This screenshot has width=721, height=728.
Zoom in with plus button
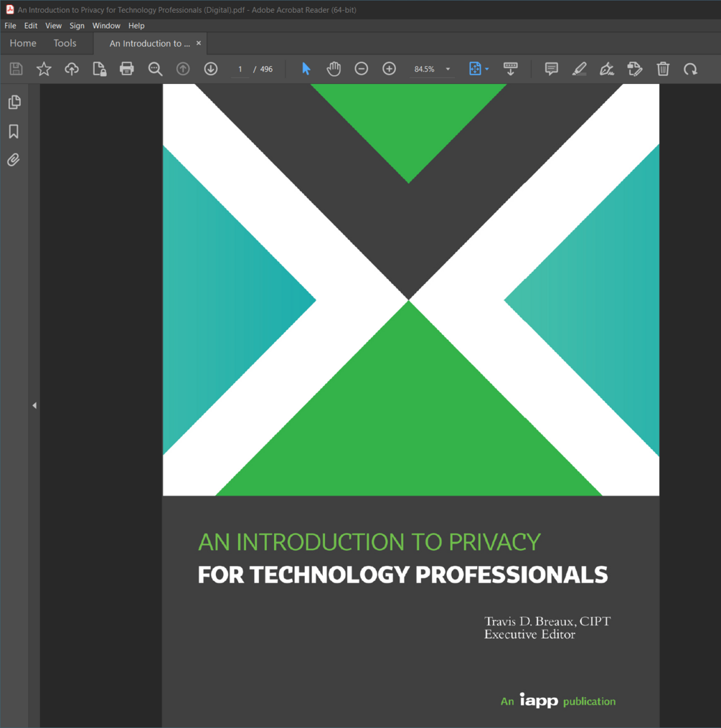(x=389, y=69)
